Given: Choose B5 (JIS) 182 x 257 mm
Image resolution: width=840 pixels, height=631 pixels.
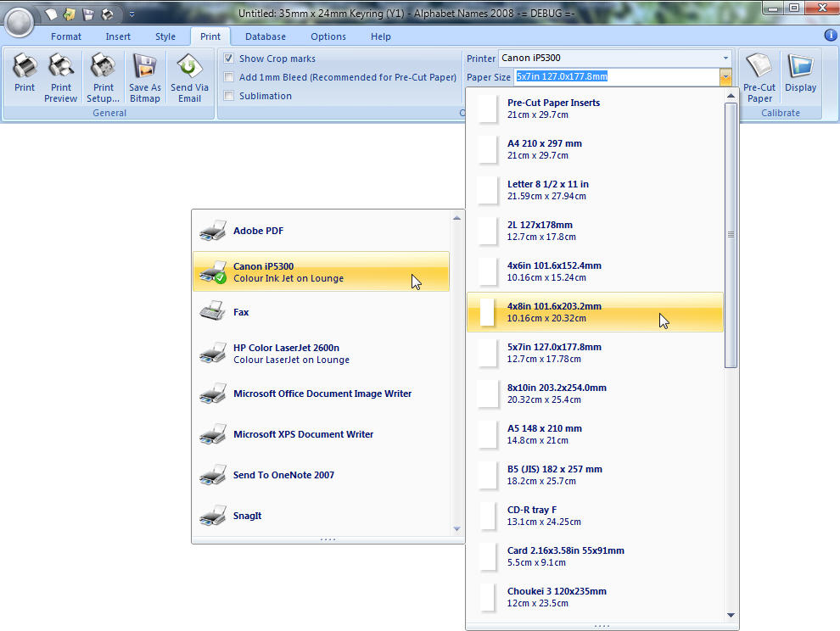Looking at the screenshot, I should [x=595, y=475].
